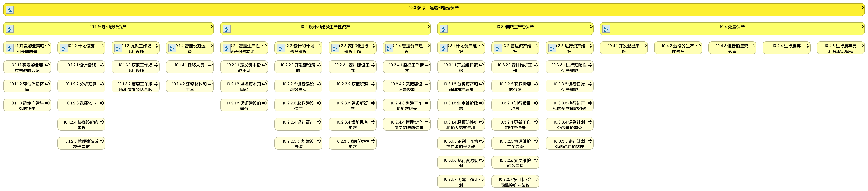Select node 10.1.3.2 变更工作场所和设施的适合度
The width and height of the screenshot is (868, 191).
pos(135,86)
